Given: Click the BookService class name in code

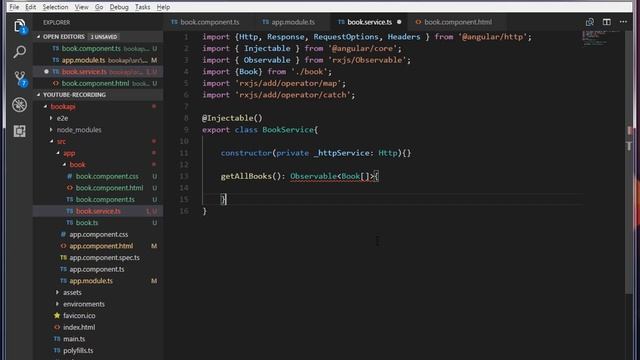Looking at the screenshot, I should pyautogui.click(x=288, y=129).
